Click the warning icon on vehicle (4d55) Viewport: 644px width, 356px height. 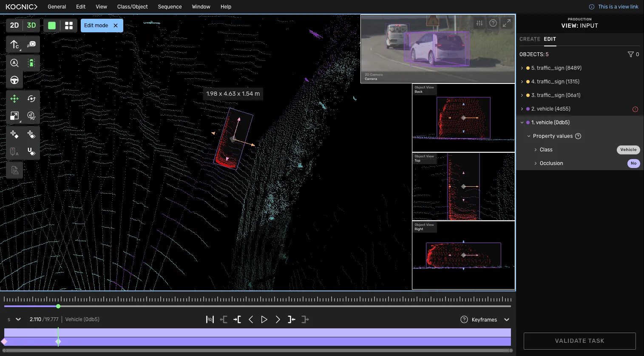(x=635, y=109)
